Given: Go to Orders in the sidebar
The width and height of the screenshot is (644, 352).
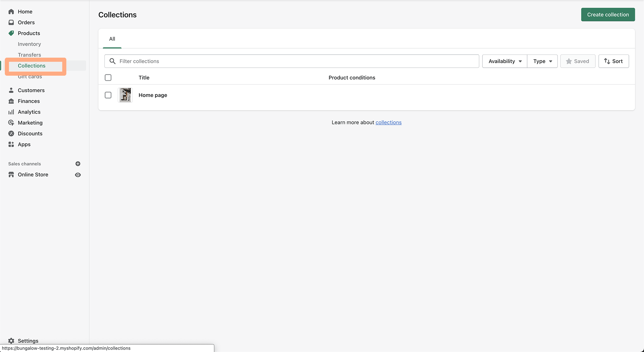Looking at the screenshot, I should (x=26, y=22).
